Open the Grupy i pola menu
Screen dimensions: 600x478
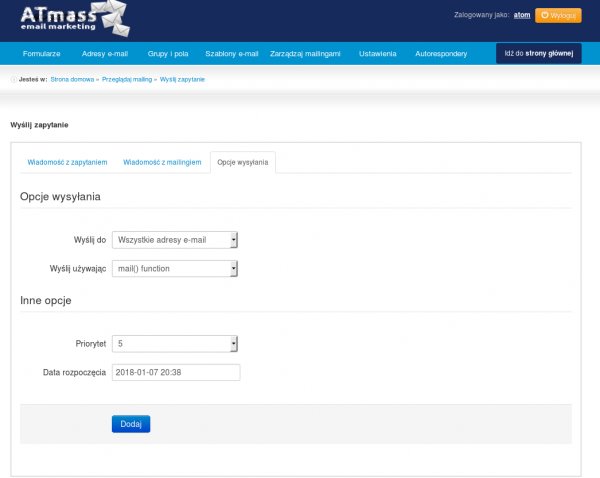click(x=166, y=53)
